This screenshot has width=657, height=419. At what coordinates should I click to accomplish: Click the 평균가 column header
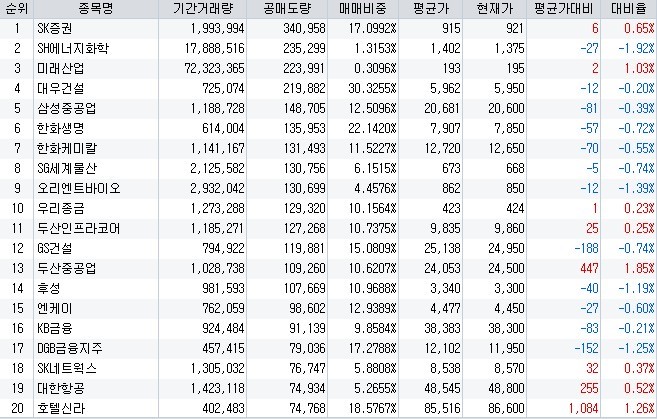point(431,8)
